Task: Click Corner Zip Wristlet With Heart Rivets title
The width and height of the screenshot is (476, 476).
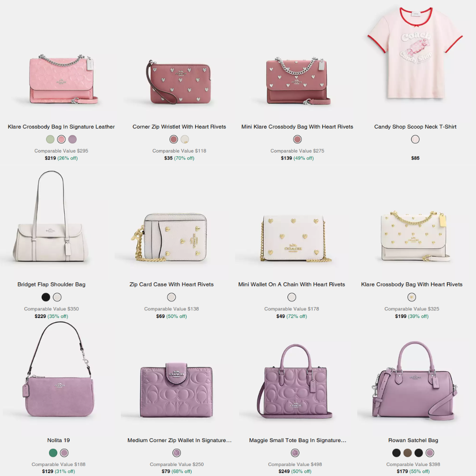Action: [x=179, y=127]
